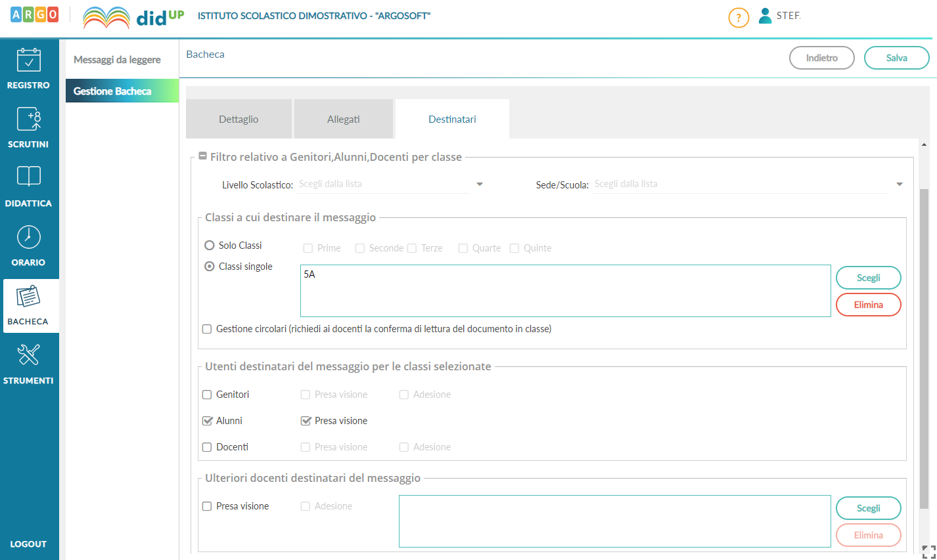This screenshot has width=937, height=560.
Task: Click the vertical scrollbar thumb
Action: 924,349
